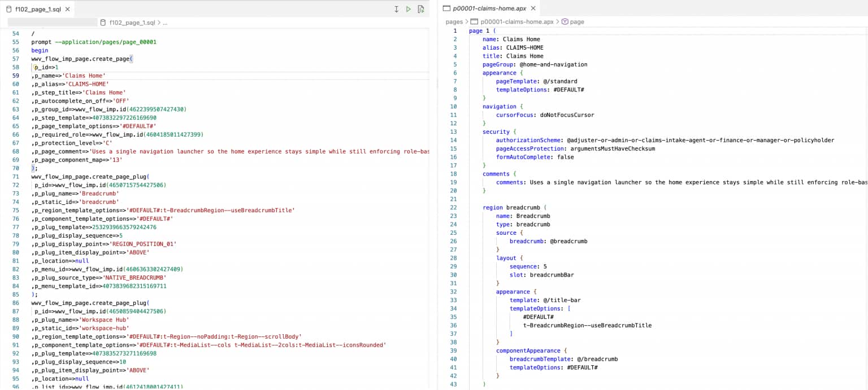
Task: Click the 'region breadcrumb (' line
Action: (515, 208)
